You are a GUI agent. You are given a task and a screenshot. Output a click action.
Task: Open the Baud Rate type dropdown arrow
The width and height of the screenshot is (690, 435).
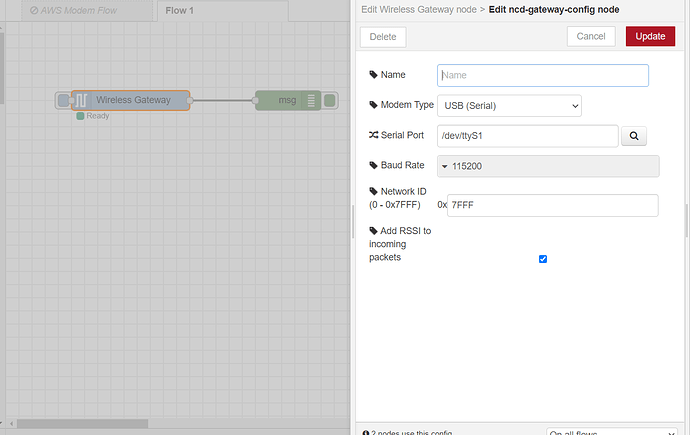click(444, 166)
